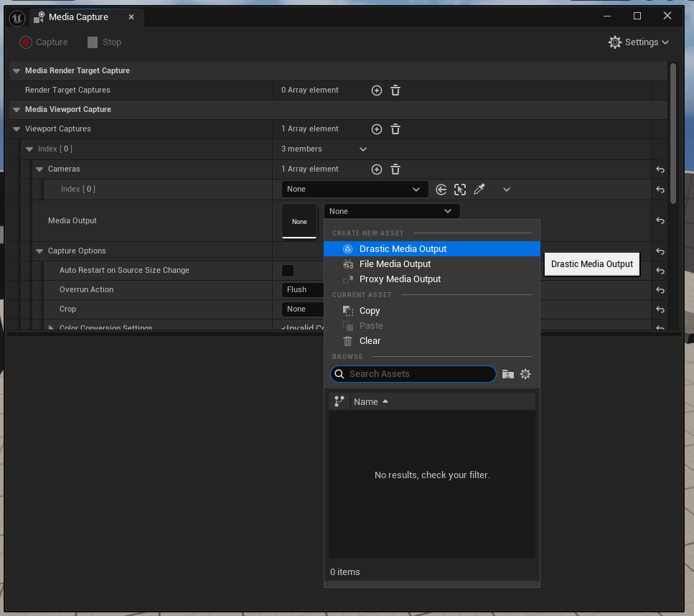
Task: Reset Media Output to default
Action: pos(660,220)
